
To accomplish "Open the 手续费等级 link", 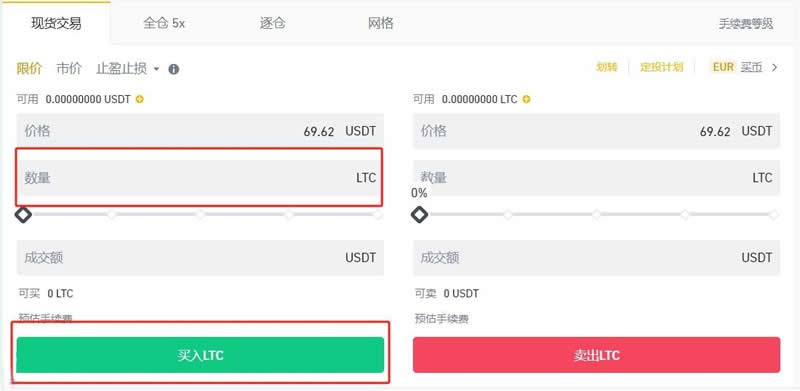I will point(746,23).
